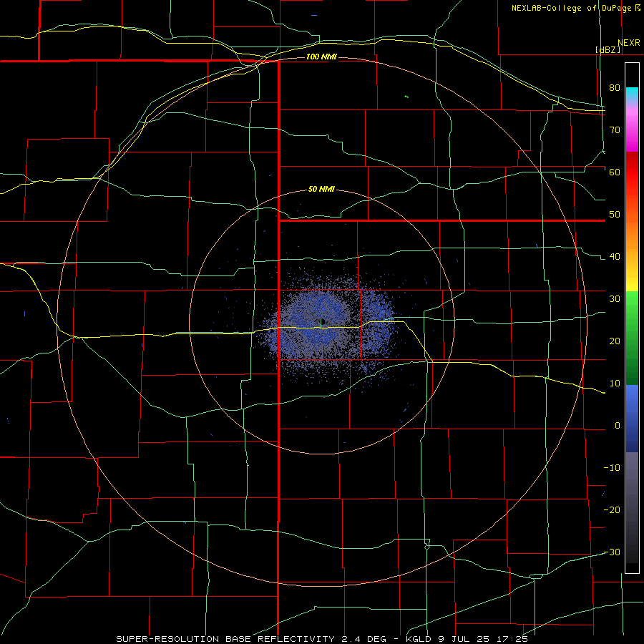Click the 0 dBZ value on the legend
The height and width of the screenshot is (644, 644).
(618, 426)
